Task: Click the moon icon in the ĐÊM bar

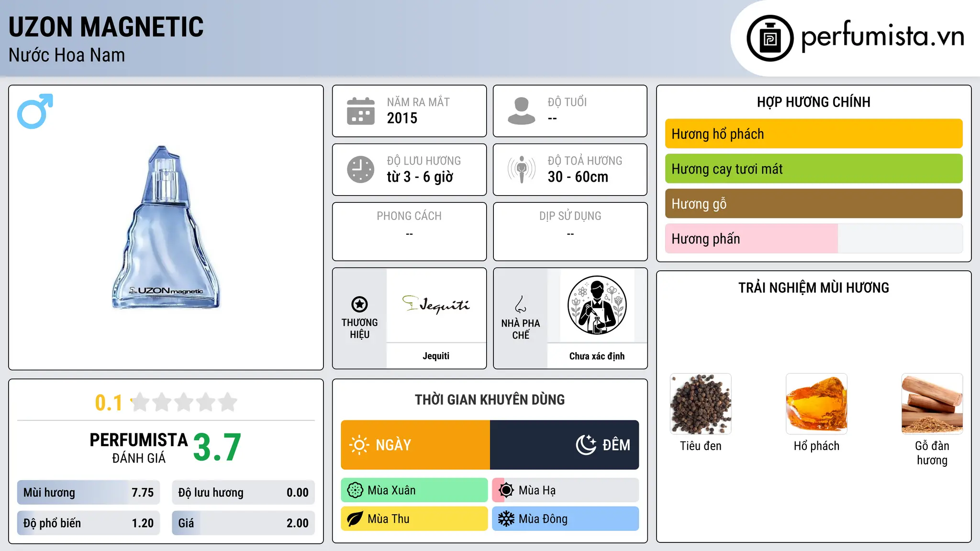Action: (x=586, y=445)
